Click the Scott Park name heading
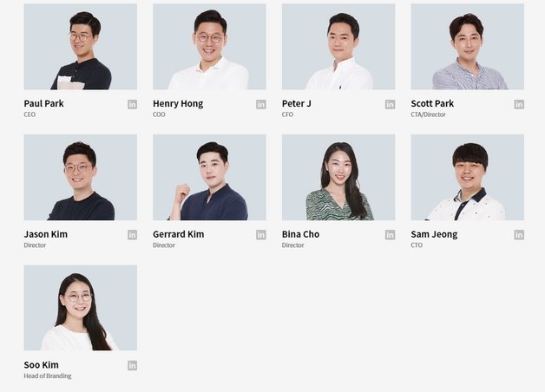Screen dimensions: 545x392 pos(432,103)
